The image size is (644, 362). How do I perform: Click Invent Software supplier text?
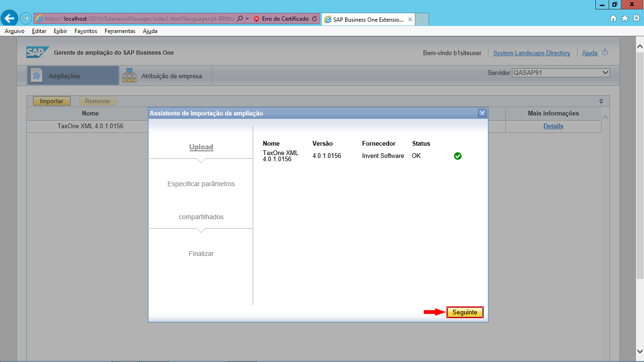[x=383, y=156]
